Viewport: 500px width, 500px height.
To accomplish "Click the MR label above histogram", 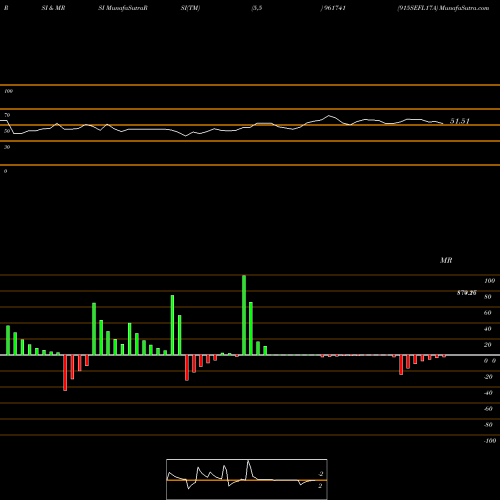I will tap(446, 260).
